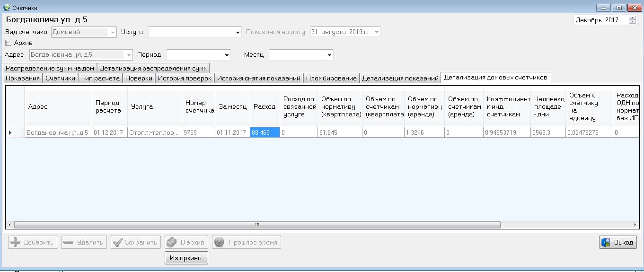Click the row selector arrow in grid
644x272 pixels.
10,133
